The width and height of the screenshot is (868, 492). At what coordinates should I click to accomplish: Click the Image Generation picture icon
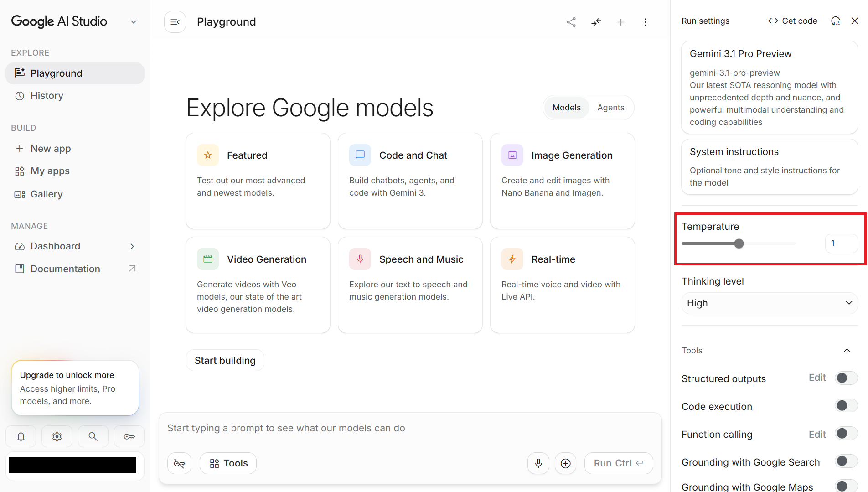coord(512,155)
